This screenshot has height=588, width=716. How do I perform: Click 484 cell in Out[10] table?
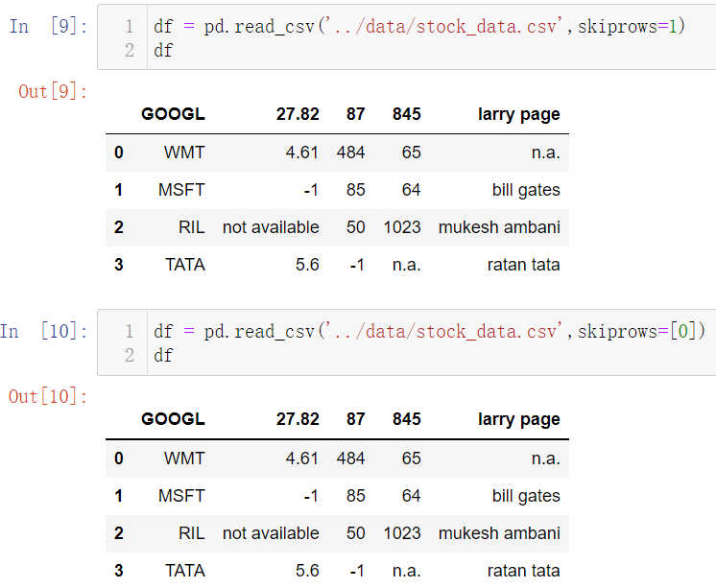tap(350, 459)
